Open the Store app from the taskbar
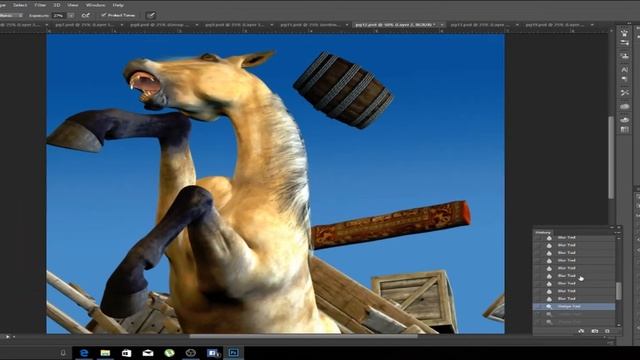The height and width of the screenshot is (360, 640). [x=127, y=353]
